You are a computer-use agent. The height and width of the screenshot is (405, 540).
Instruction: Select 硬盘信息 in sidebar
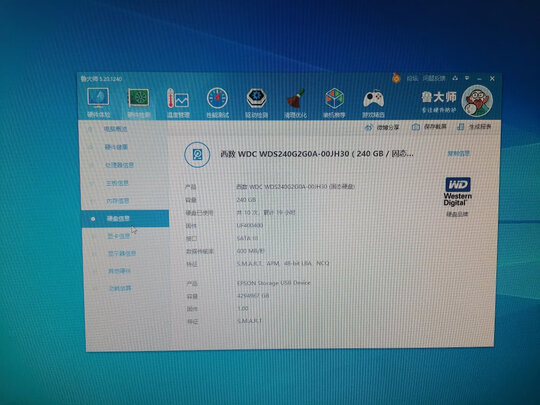click(125, 219)
